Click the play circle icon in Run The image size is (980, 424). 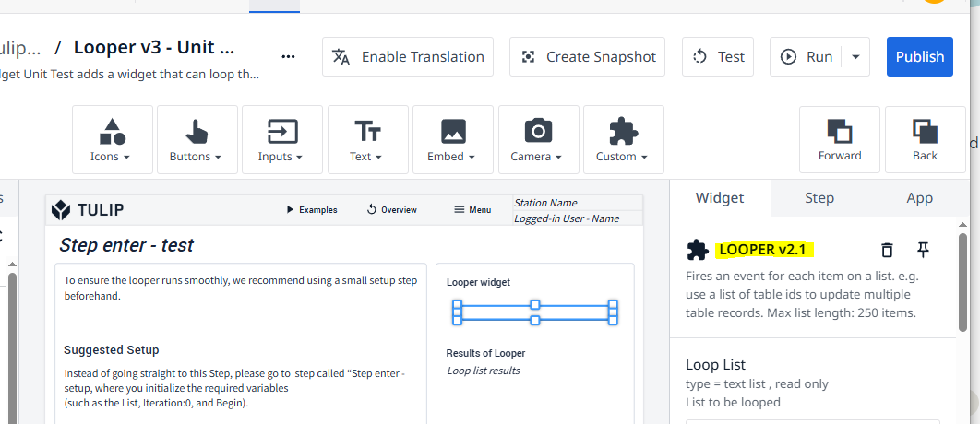(789, 57)
